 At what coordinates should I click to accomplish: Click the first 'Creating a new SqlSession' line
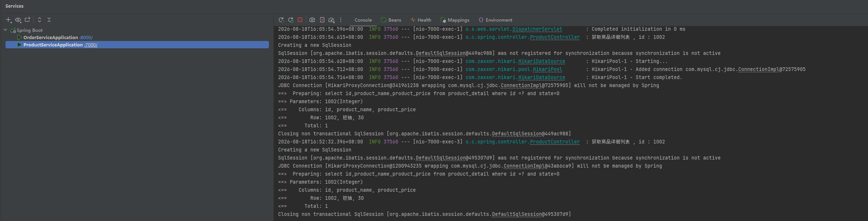tap(314, 45)
